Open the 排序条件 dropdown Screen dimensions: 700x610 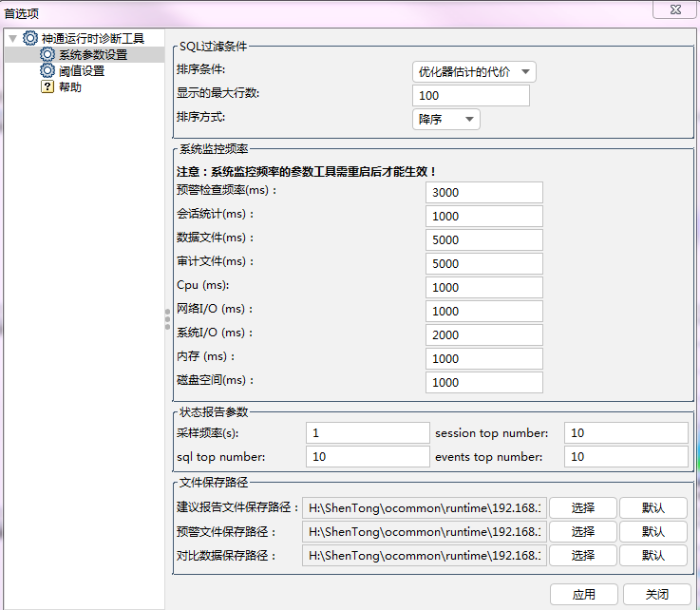click(x=474, y=71)
